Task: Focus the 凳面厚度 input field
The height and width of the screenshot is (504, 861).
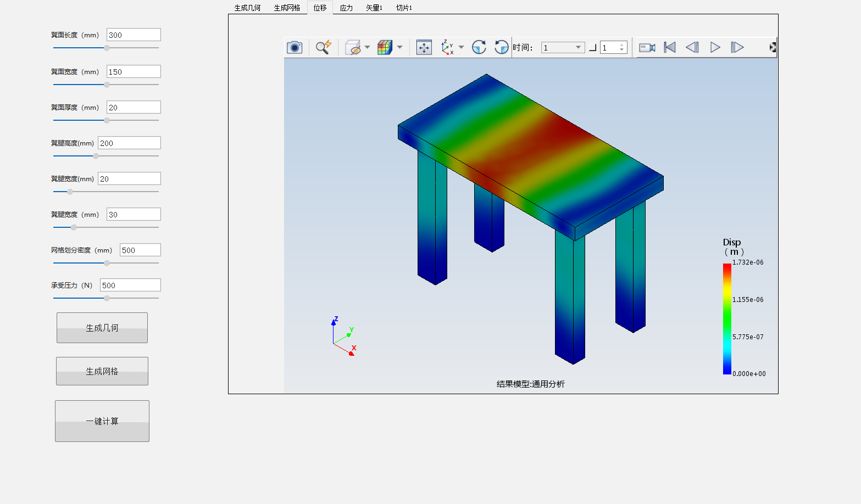Action: 134,107
